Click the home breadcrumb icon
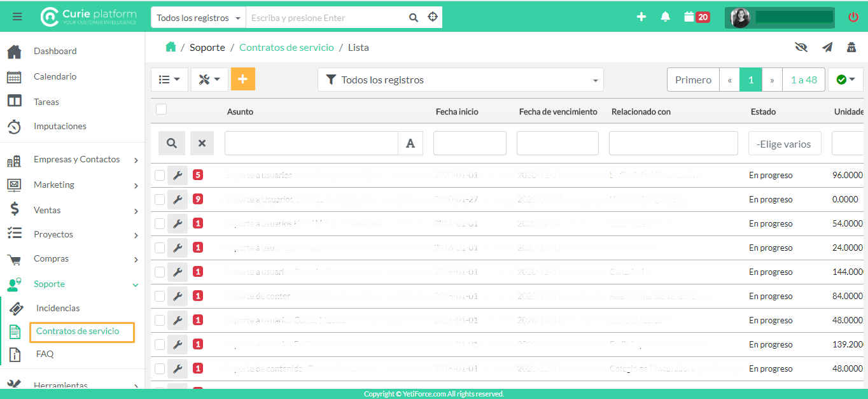Screen dimensions: 868x399 pos(171,47)
